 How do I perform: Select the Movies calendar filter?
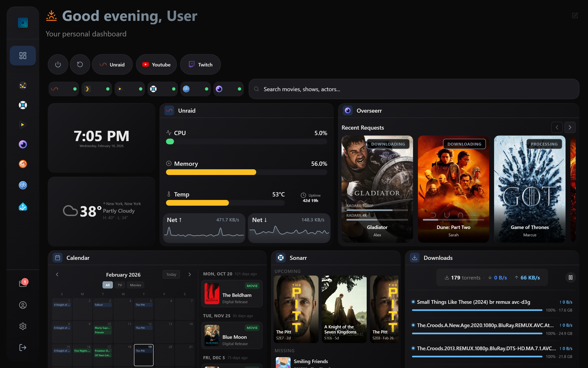[135, 285]
